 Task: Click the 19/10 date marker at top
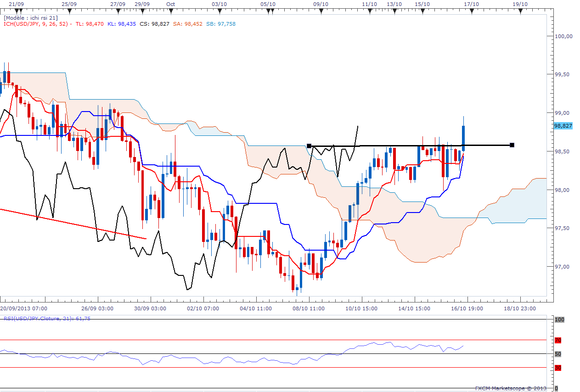coord(520,4)
